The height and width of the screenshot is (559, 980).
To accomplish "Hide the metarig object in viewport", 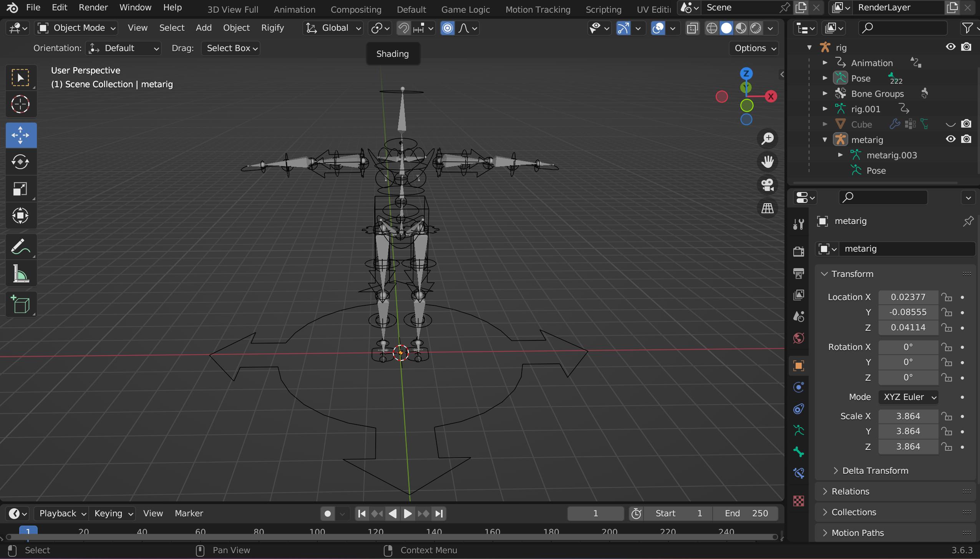I will click(x=950, y=139).
